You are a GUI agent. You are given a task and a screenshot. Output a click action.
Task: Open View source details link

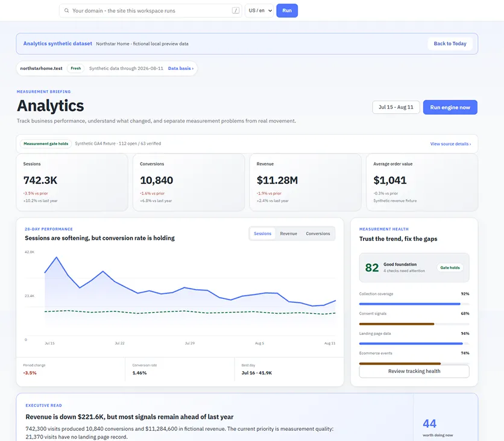(x=450, y=144)
